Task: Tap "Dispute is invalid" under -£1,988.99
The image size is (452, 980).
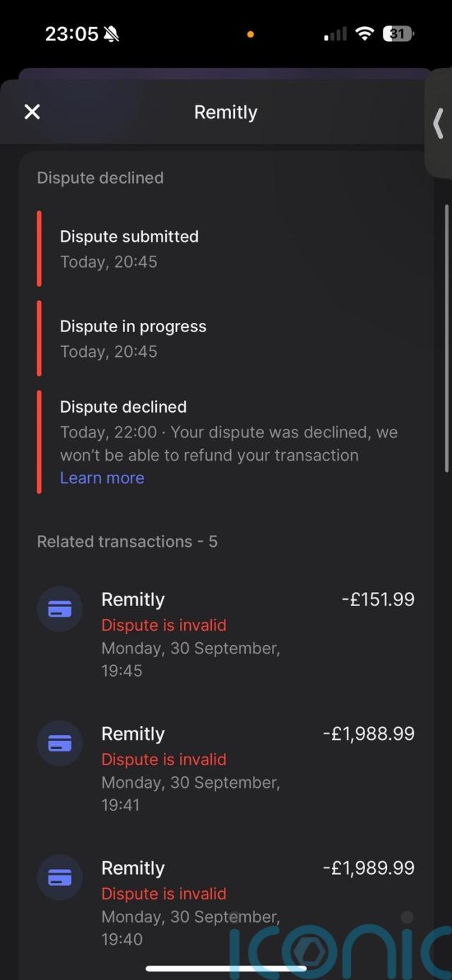Action: [164, 760]
